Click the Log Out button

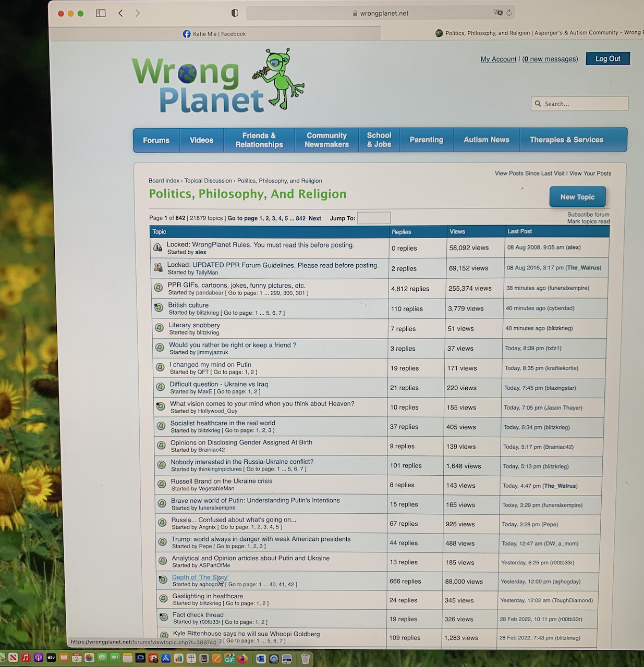coord(607,59)
